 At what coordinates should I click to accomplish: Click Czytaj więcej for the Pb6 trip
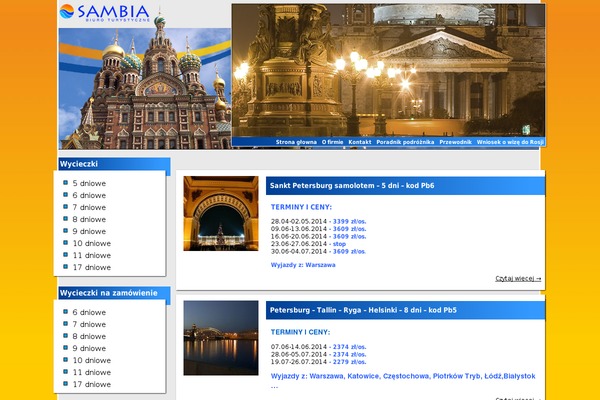click(518, 278)
